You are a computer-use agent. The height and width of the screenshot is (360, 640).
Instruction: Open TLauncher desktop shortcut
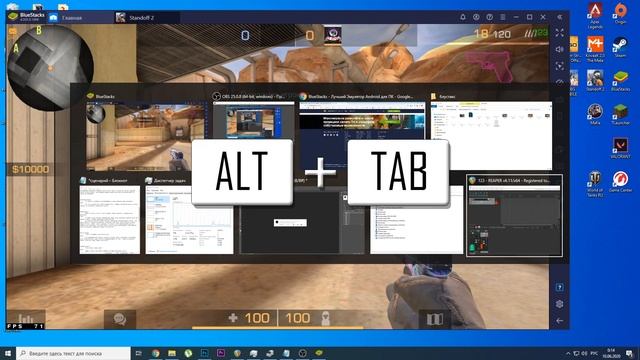coord(620,114)
